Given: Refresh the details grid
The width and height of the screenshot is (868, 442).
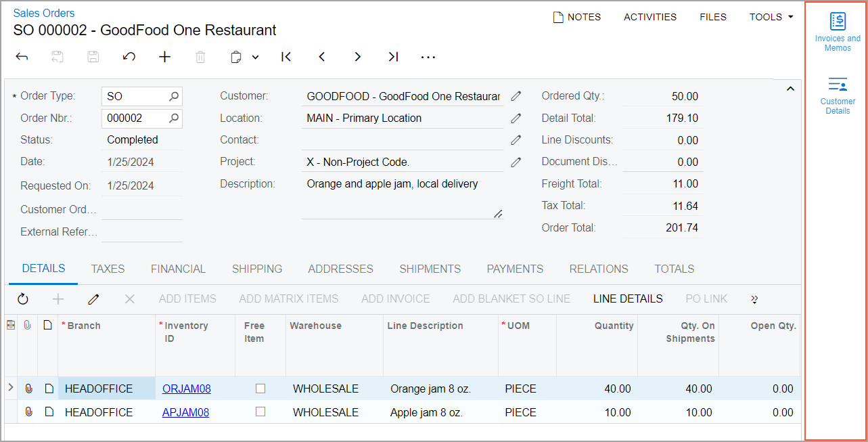Looking at the screenshot, I should (23, 299).
